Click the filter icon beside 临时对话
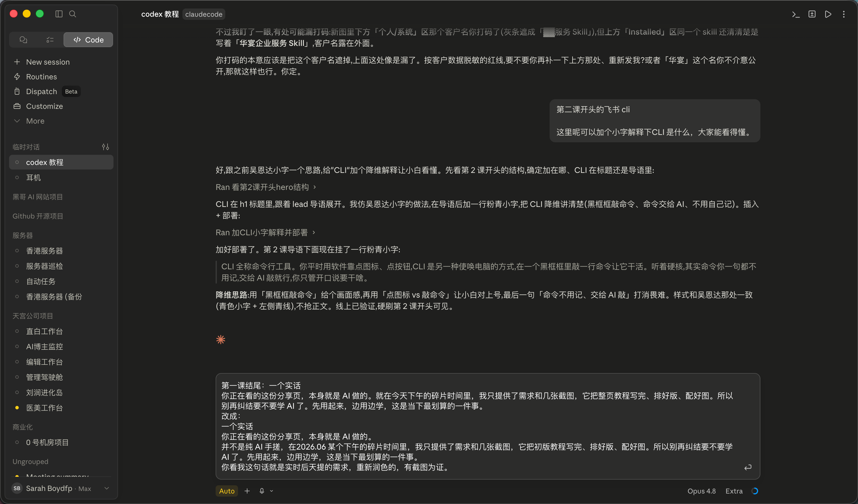858x504 pixels. (x=106, y=147)
